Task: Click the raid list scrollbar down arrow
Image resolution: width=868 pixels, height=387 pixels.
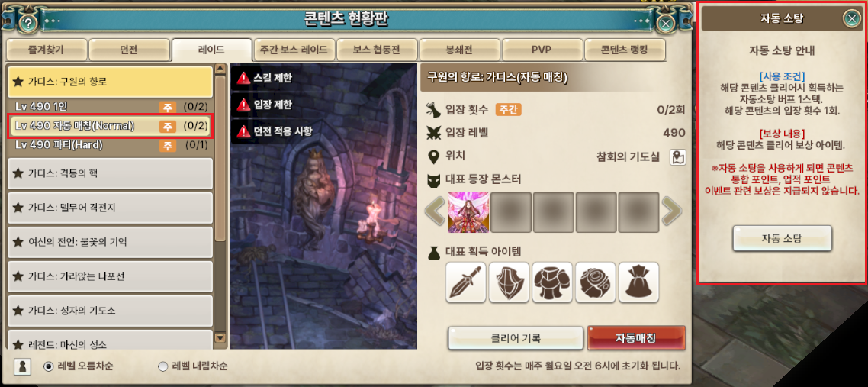Action: tap(220, 337)
